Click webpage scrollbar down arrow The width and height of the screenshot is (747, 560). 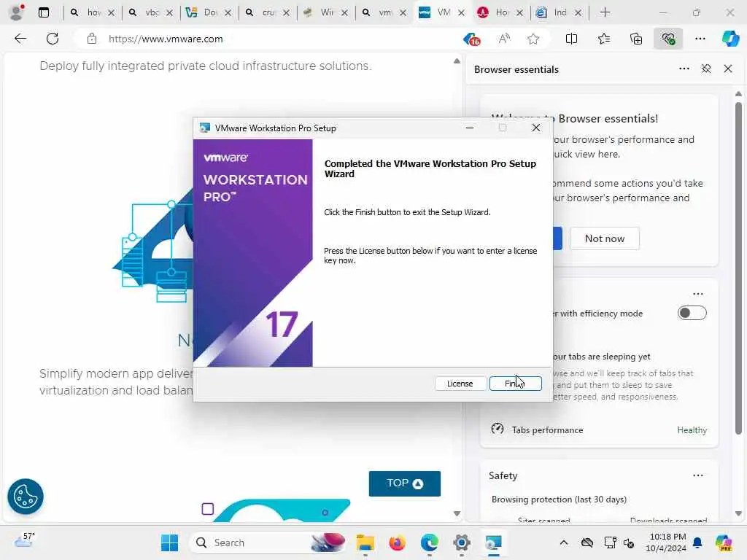pyautogui.click(x=457, y=513)
